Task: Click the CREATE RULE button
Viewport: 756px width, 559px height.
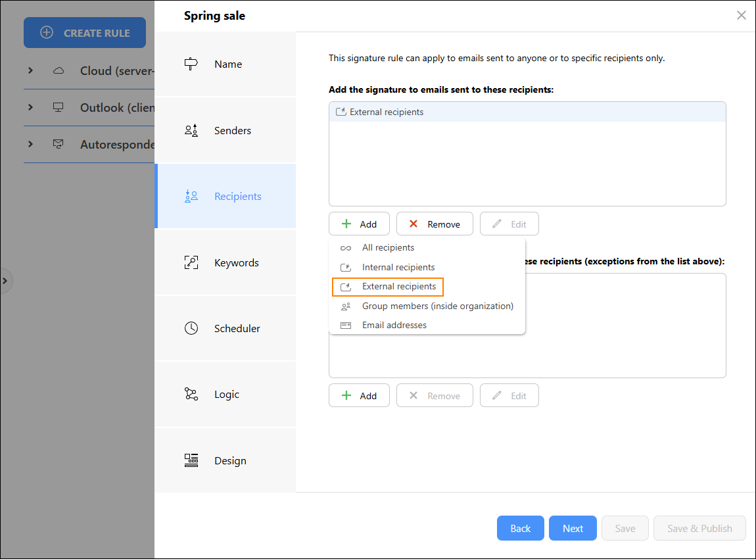Action: click(x=85, y=33)
